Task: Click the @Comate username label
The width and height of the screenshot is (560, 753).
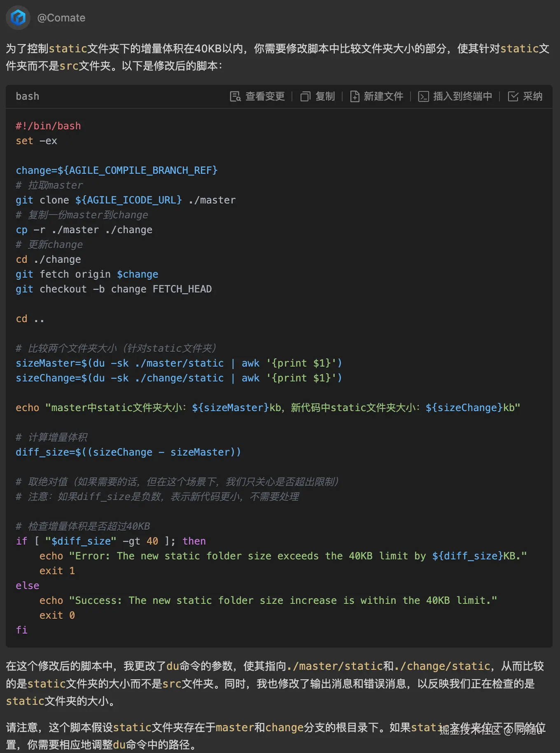Action: [x=61, y=18]
